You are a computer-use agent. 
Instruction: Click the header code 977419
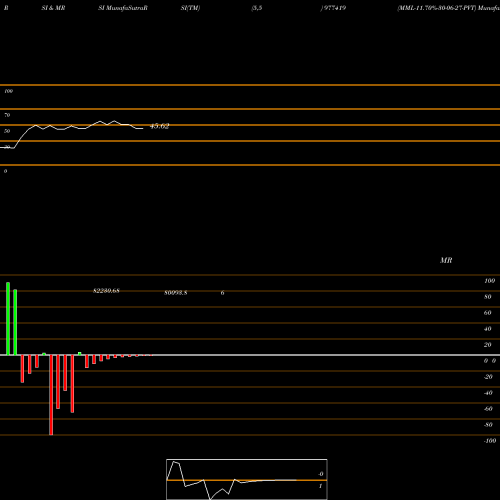pos(334,8)
